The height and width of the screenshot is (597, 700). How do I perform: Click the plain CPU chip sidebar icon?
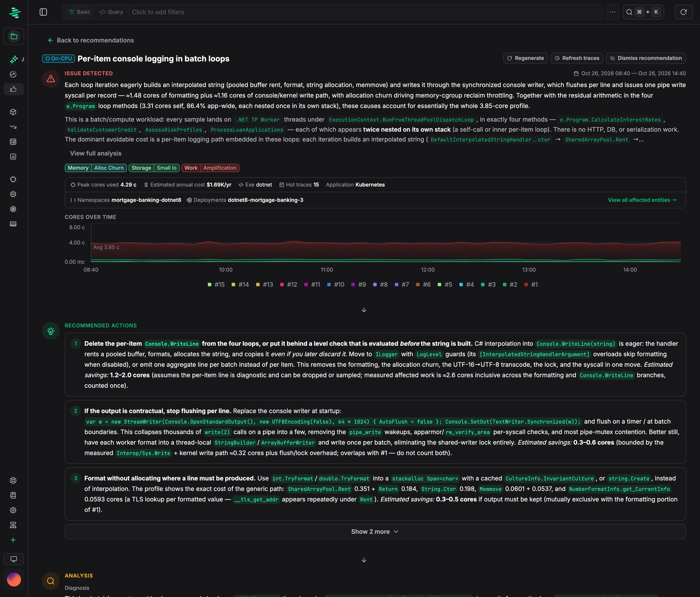pos(13,179)
